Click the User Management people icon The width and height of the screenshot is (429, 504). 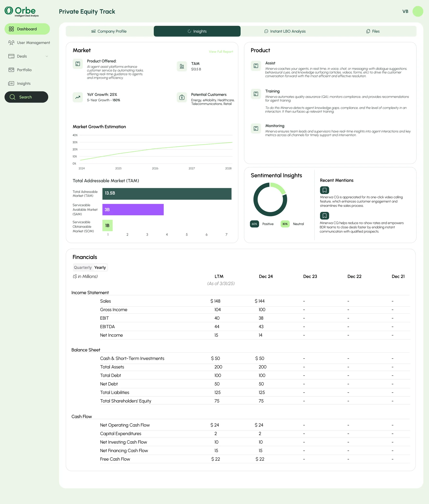pos(11,43)
